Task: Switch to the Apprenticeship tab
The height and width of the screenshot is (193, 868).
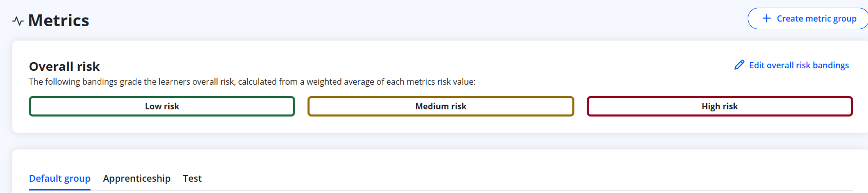Action: pyautogui.click(x=137, y=179)
